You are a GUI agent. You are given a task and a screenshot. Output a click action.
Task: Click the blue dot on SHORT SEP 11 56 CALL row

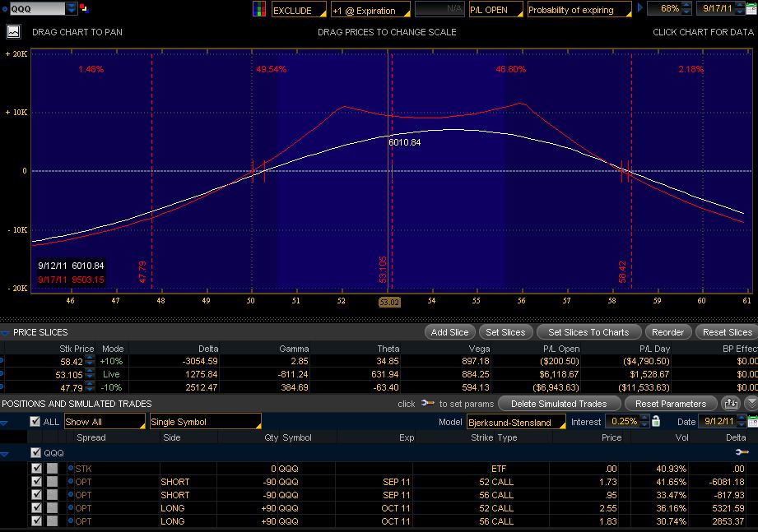click(71, 494)
